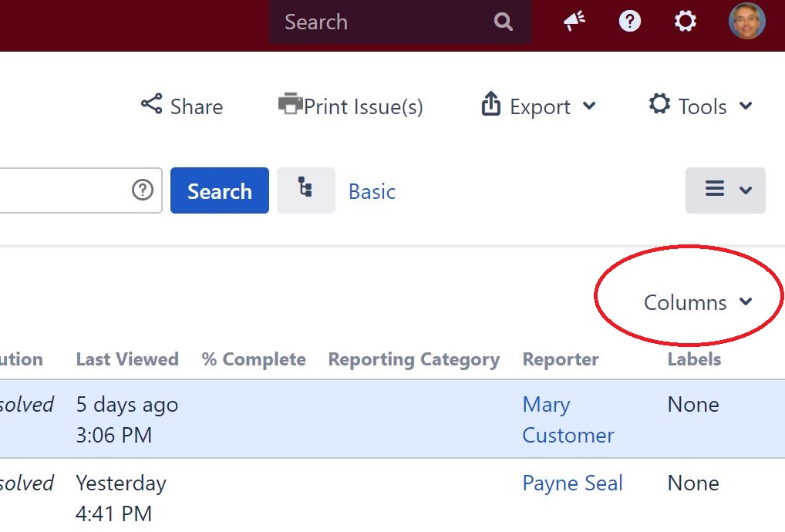This screenshot has width=785, height=532.
Task: Sort by the Last Viewed column header
Action: (x=127, y=359)
